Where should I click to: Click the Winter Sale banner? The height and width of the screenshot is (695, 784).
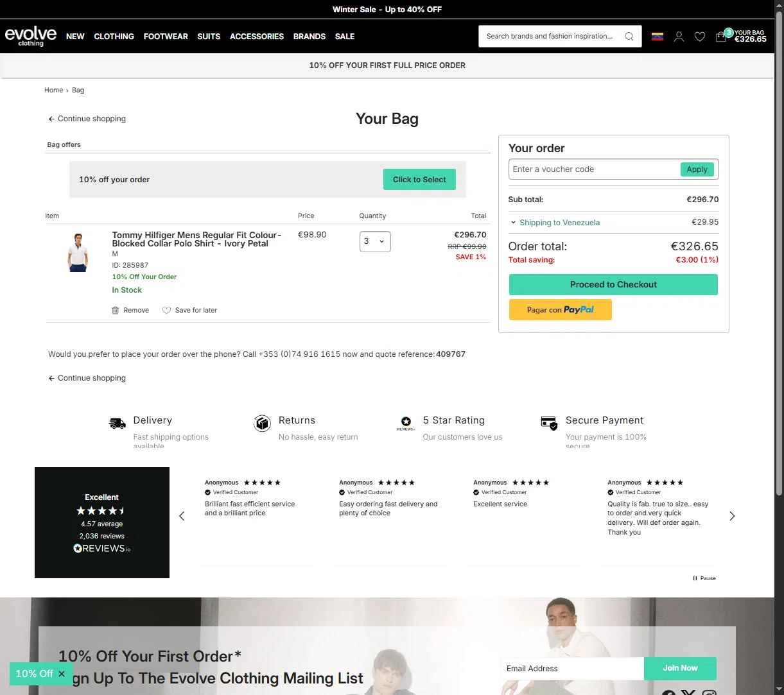coord(387,10)
